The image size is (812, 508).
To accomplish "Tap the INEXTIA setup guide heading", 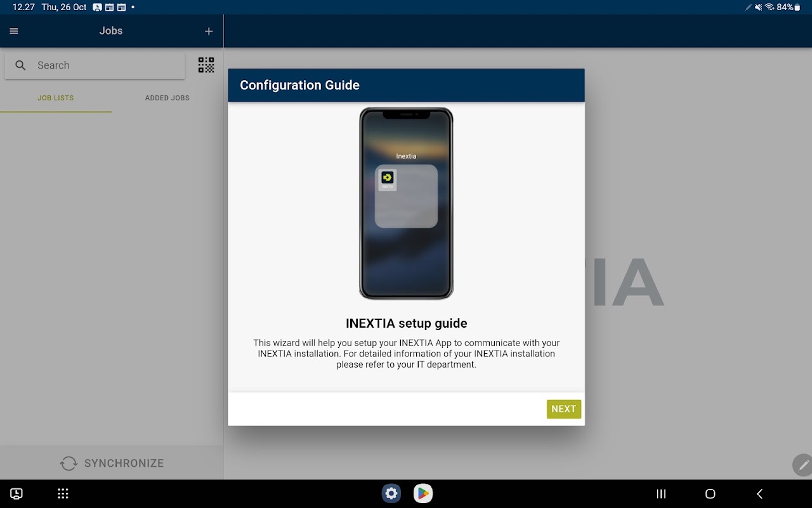I will point(407,323).
